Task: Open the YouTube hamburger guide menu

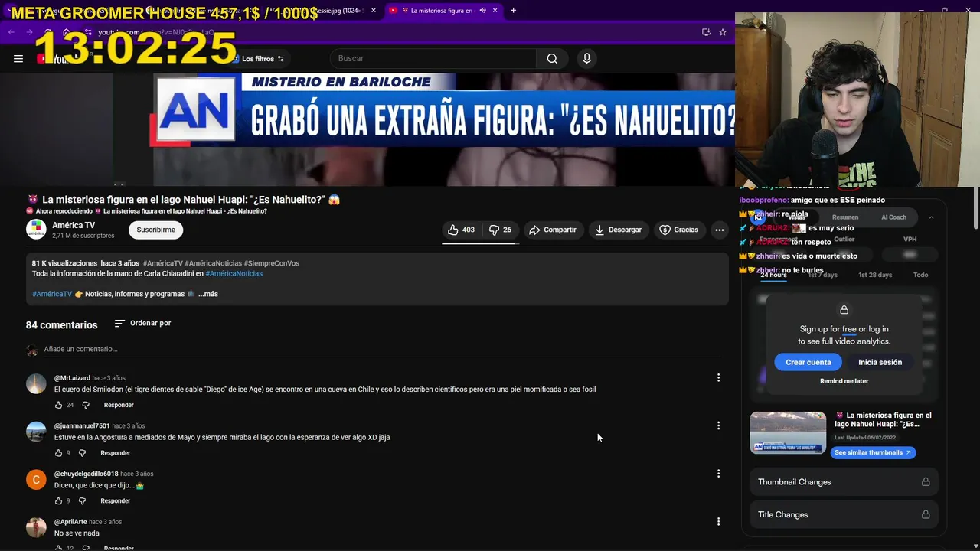Action: (x=18, y=59)
